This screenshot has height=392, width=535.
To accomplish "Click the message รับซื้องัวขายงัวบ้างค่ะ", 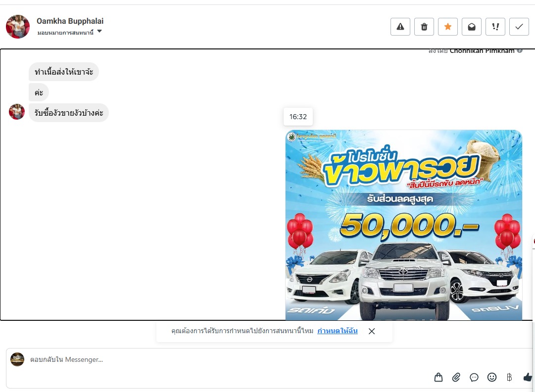I will (69, 113).
